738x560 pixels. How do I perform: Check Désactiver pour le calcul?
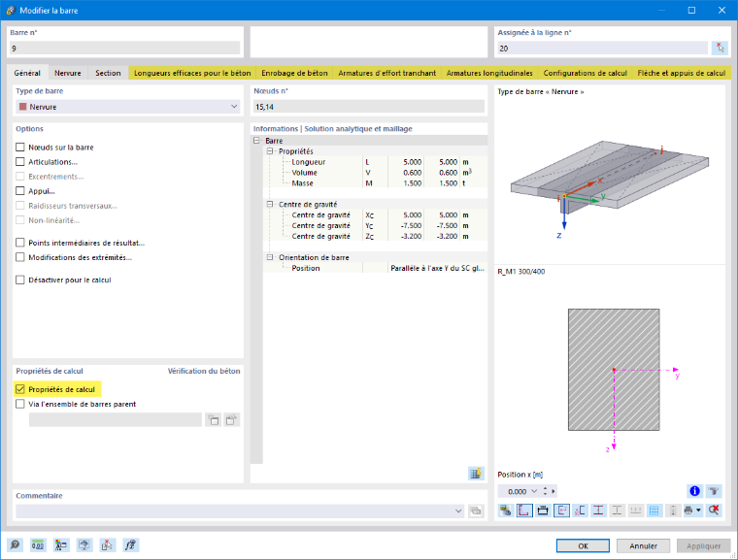click(20, 280)
